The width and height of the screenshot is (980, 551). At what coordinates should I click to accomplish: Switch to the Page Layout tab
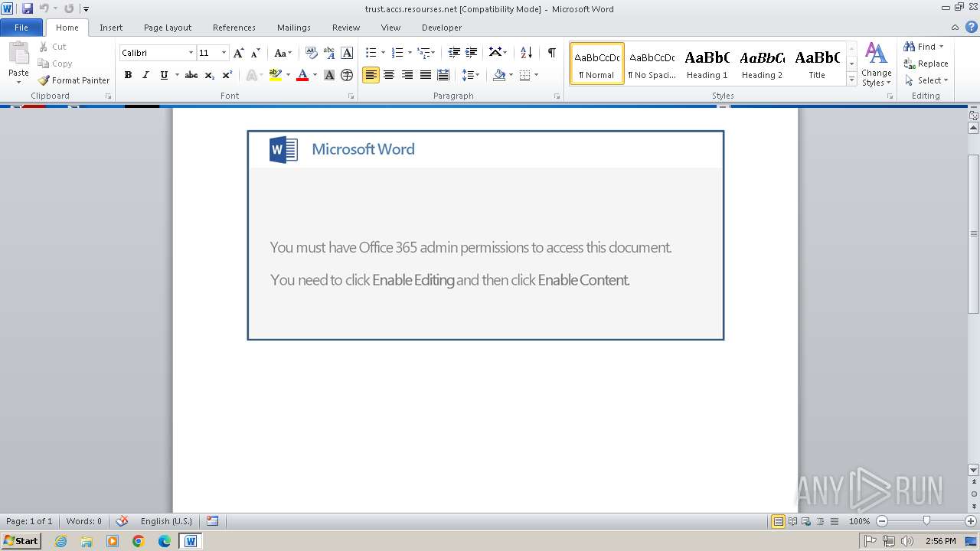point(168,28)
